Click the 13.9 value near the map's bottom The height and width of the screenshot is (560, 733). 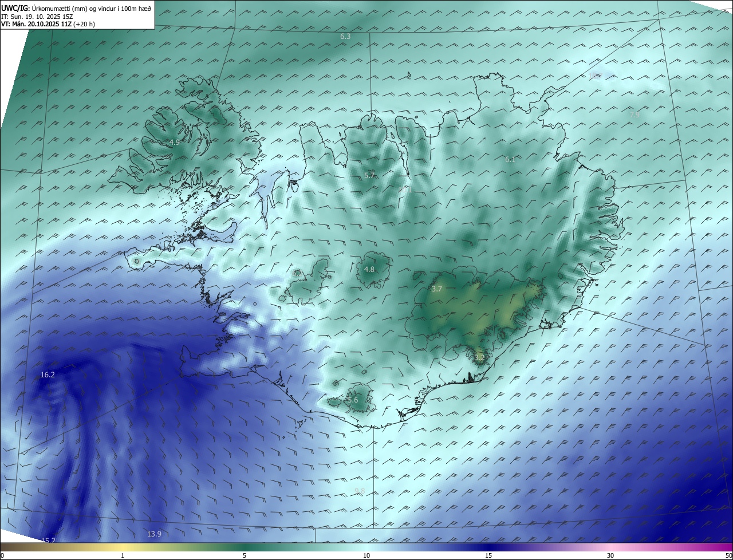pos(154,534)
